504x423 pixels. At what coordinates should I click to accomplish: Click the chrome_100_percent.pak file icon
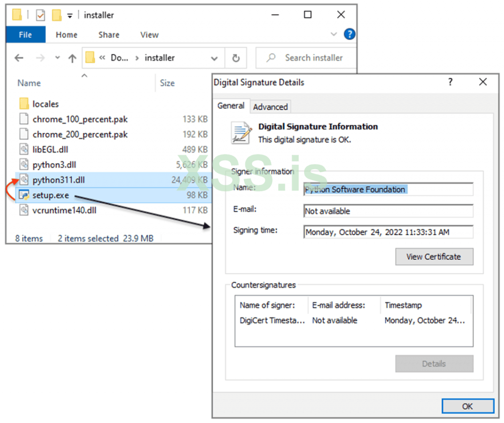24,119
